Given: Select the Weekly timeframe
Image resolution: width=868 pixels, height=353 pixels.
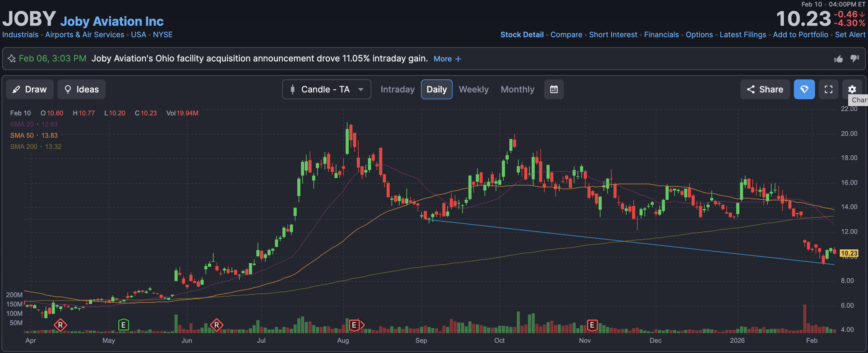Looking at the screenshot, I should (x=473, y=89).
